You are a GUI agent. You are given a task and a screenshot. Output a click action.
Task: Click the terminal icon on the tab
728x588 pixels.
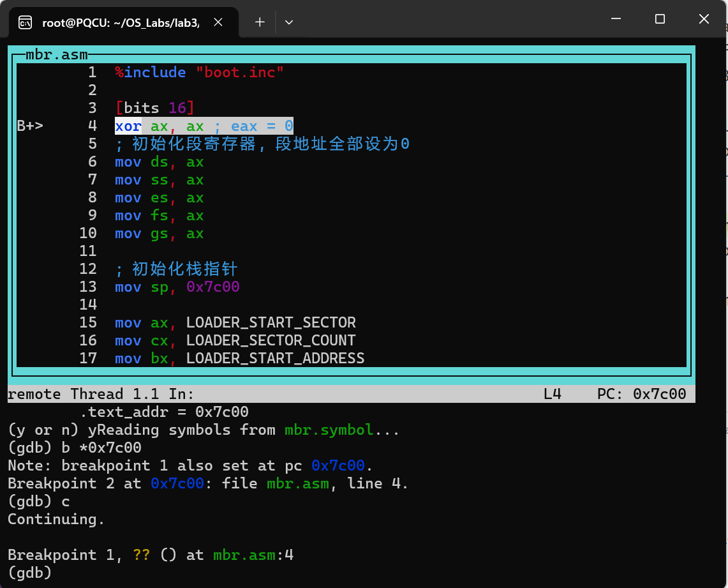tap(25, 22)
